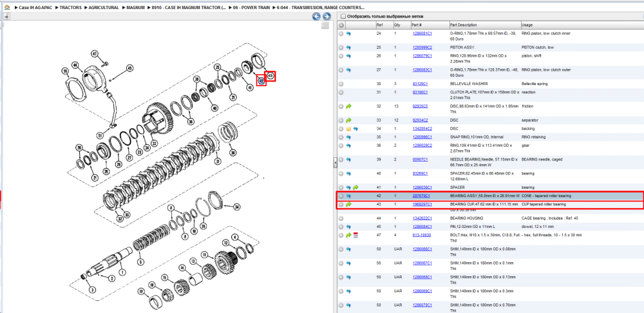The width and height of the screenshot is (644, 313).
Task: Click the panel pin icon above the diagram
Action: point(7,17)
